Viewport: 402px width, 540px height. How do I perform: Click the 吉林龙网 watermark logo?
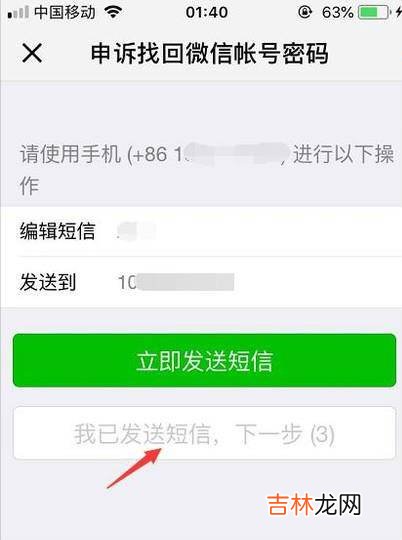point(314,505)
